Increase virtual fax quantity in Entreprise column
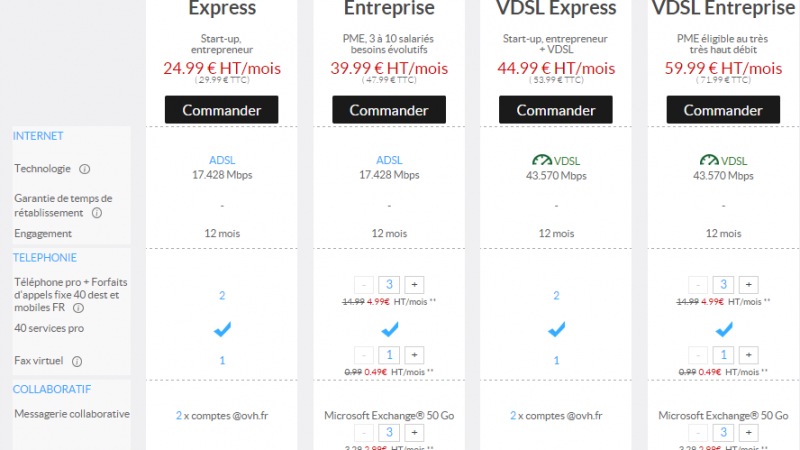800x450 pixels. pyautogui.click(x=415, y=355)
